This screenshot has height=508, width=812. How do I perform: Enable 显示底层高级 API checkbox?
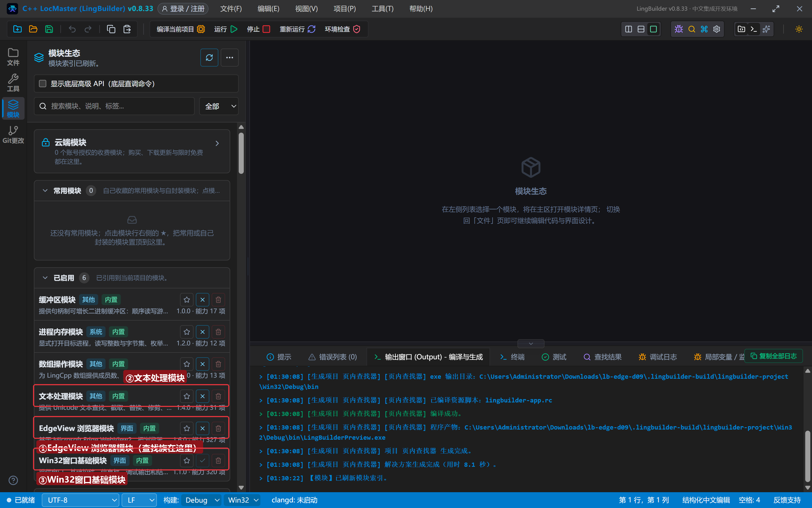pyautogui.click(x=43, y=83)
